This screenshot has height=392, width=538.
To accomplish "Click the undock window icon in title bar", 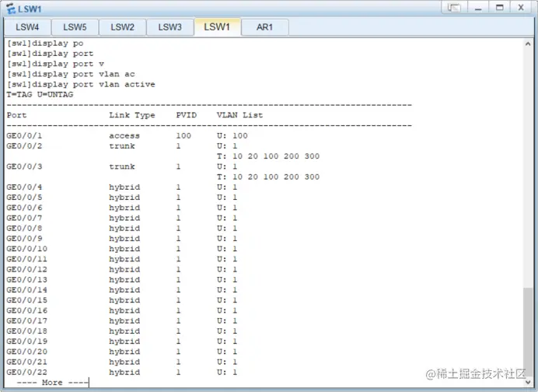I will tap(453, 8).
